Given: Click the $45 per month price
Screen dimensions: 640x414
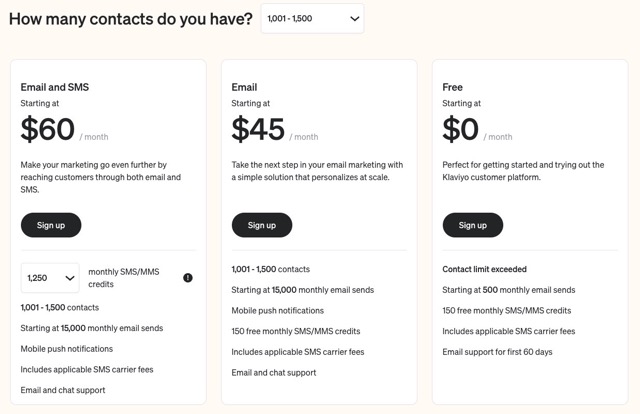Looking at the screenshot, I should coord(258,129).
